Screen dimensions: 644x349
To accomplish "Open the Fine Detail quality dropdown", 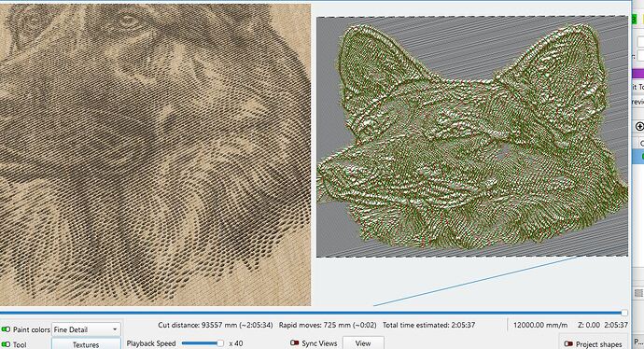I will 86,329.
